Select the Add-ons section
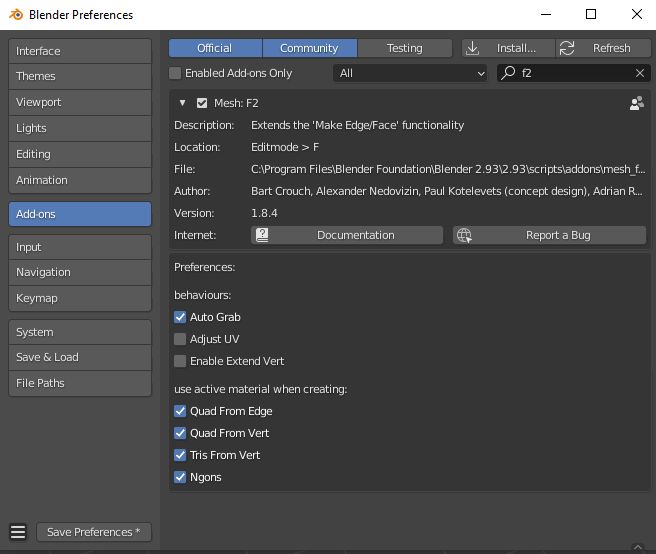This screenshot has height=554, width=656. [x=80, y=214]
